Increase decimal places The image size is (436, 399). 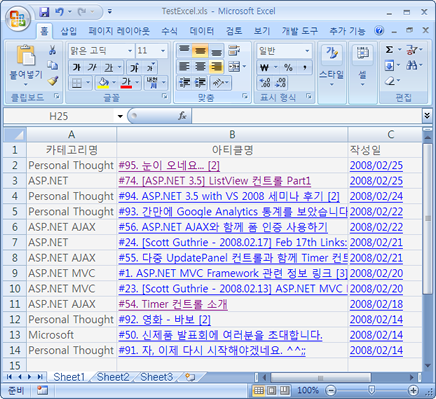[265, 83]
